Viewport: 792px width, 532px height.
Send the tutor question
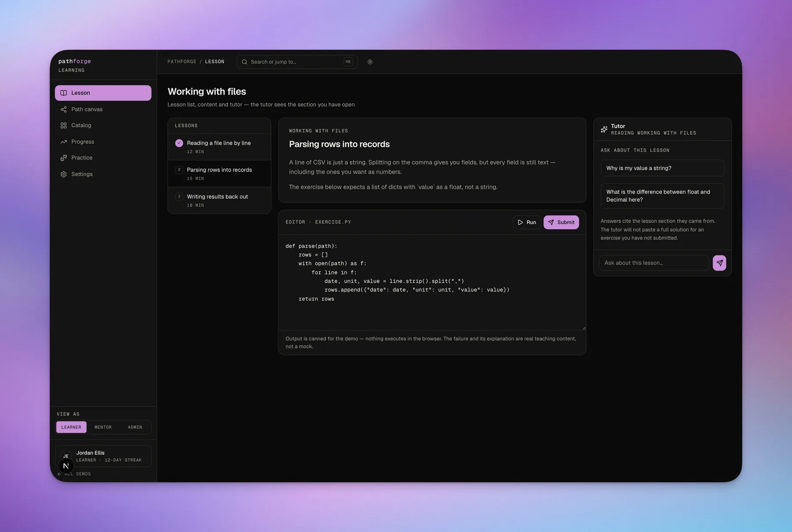[x=719, y=263]
